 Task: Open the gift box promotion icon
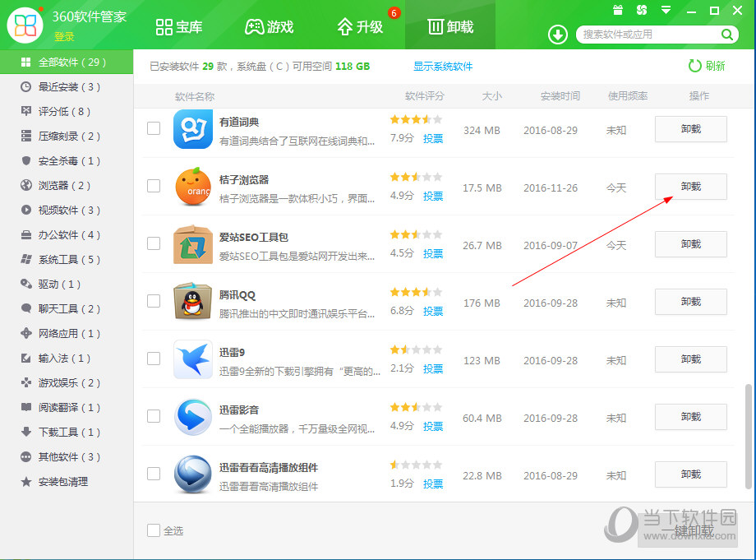[x=618, y=11]
